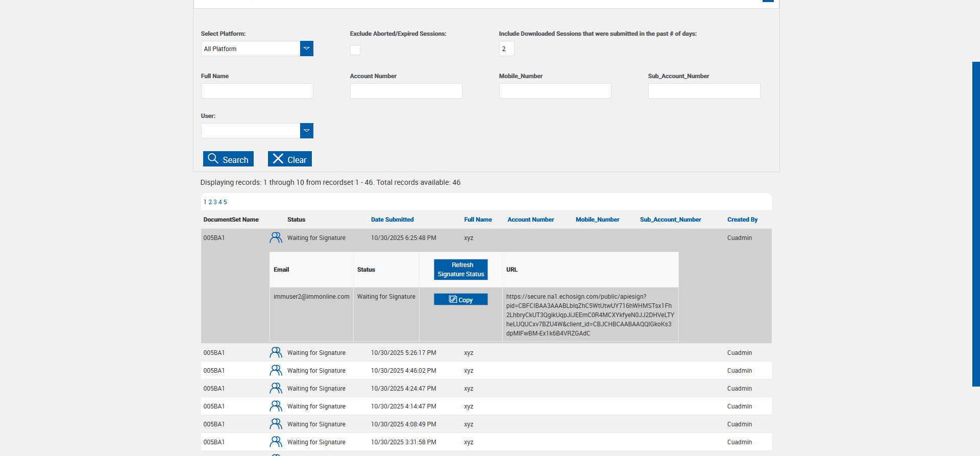The width and height of the screenshot is (980, 456).
Task: Focus the Sub_Account_Number search field
Action: (x=704, y=91)
